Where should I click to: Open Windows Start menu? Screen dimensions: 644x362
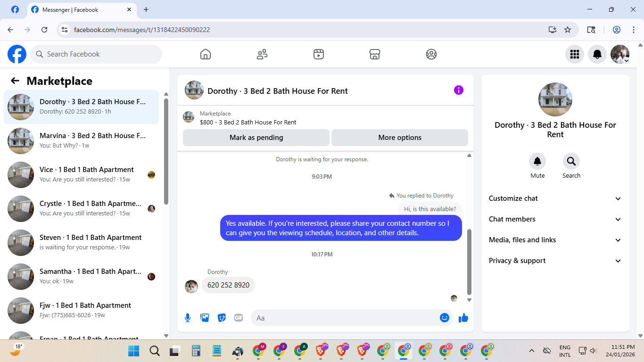(x=134, y=351)
